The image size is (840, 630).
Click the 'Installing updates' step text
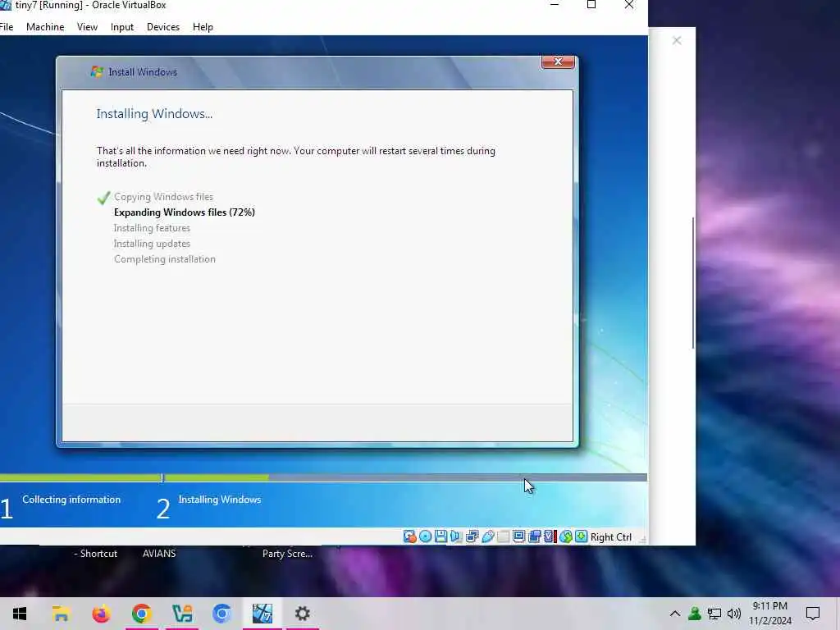[152, 243]
